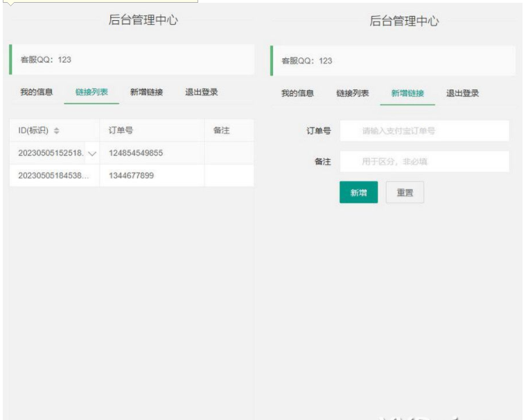This screenshot has height=420, width=526.
Task: Expand the chevron in row 20230505152518
Action: 92,153
